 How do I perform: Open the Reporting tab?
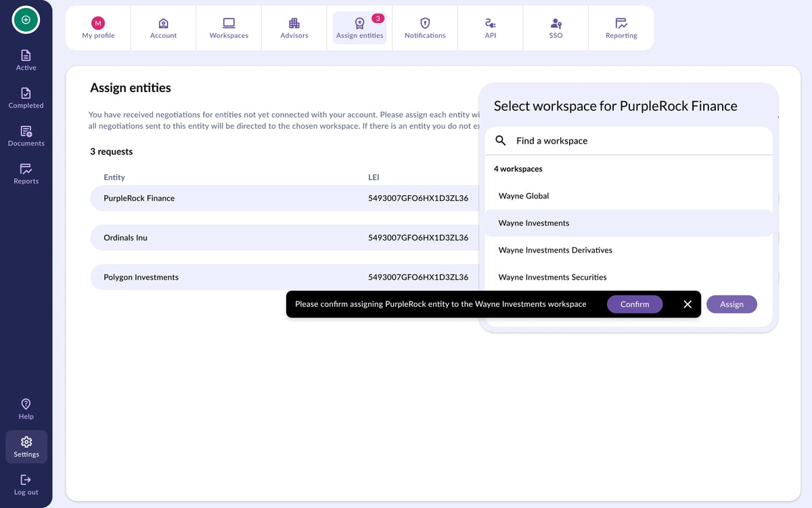point(621,28)
